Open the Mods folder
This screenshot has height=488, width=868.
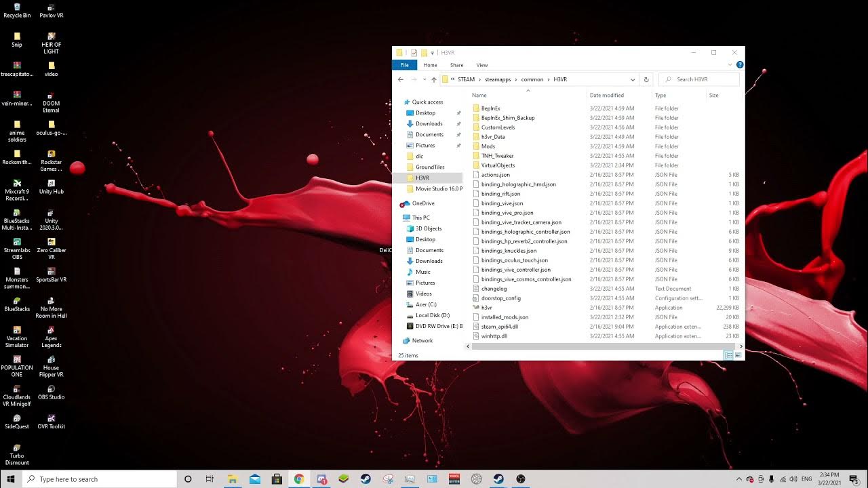point(488,146)
